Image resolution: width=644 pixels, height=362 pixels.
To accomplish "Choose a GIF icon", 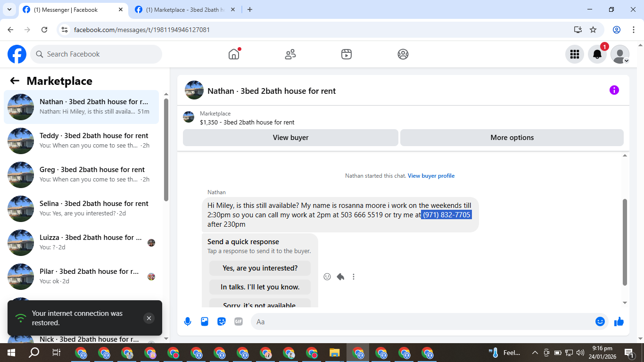I will 239,321.
